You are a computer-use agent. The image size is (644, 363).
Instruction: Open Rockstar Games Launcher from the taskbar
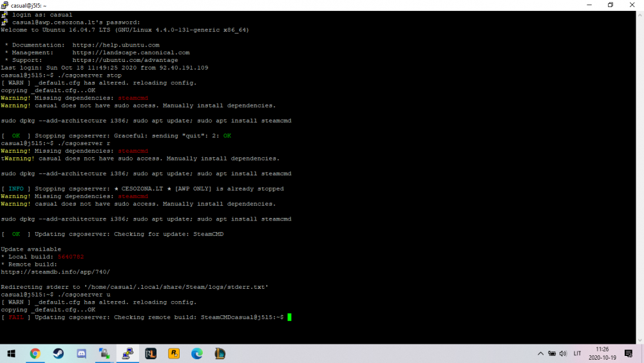174,353
